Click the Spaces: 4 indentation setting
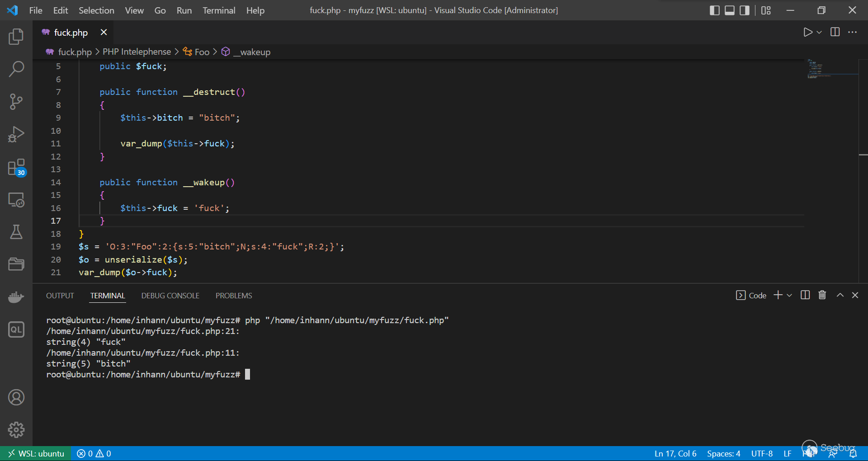Viewport: 868px width, 461px height. click(x=723, y=453)
